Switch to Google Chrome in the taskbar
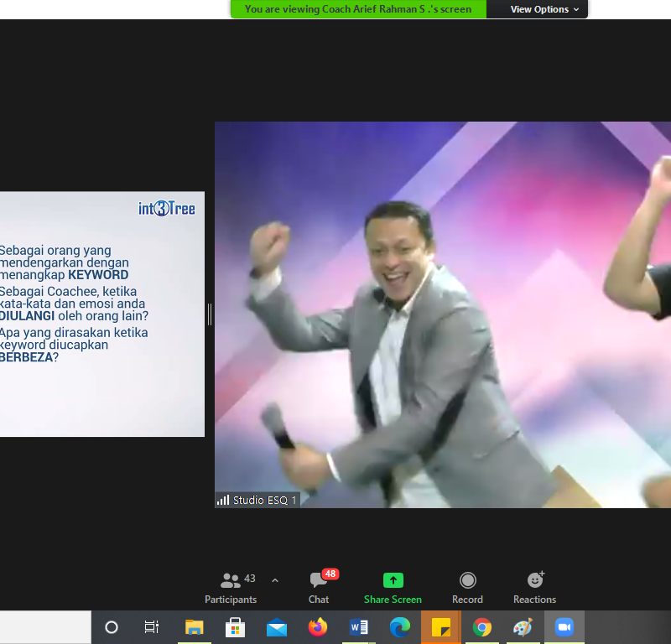 [481, 627]
